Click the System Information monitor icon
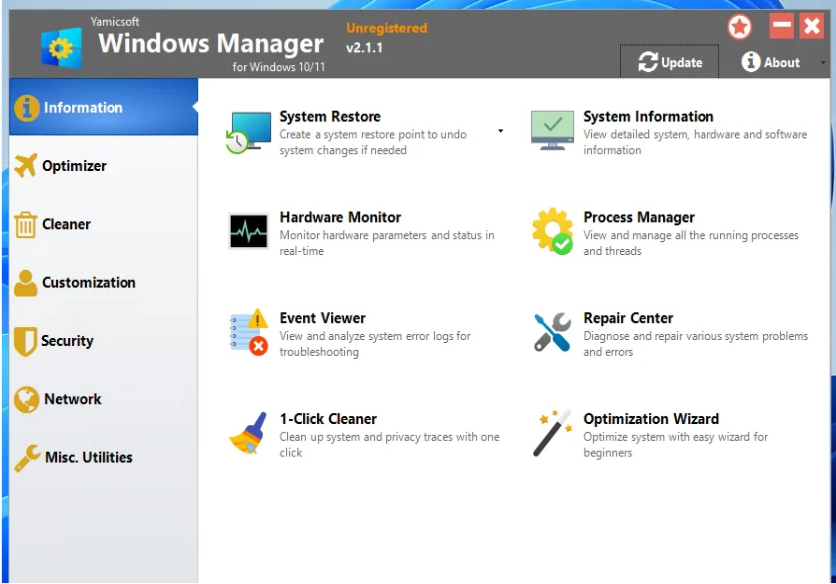 [552, 130]
